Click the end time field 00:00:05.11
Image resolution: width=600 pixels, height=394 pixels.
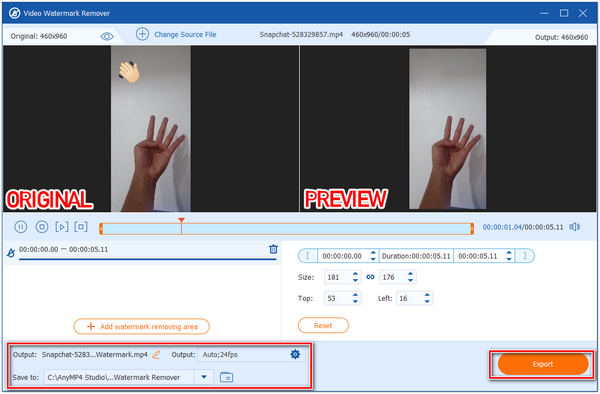(478, 256)
